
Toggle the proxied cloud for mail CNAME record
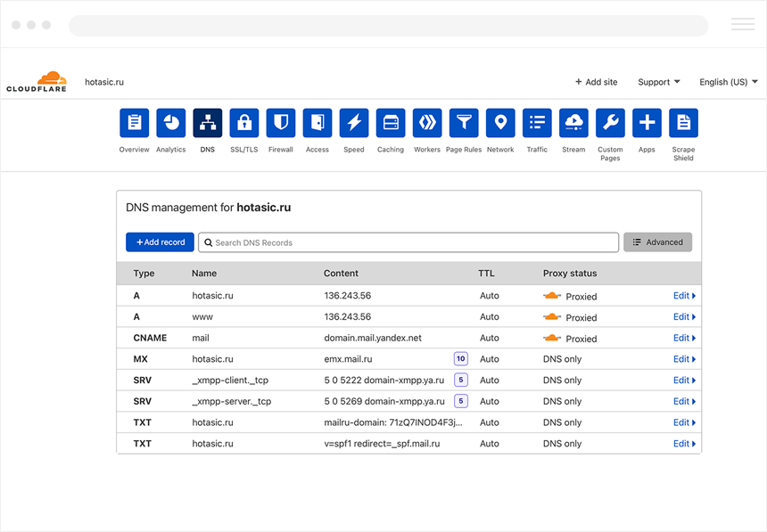[x=552, y=338]
